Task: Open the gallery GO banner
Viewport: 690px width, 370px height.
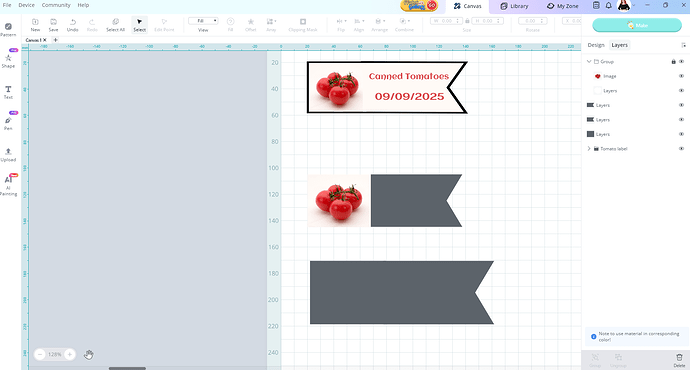Action: click(x=419, y=6)
